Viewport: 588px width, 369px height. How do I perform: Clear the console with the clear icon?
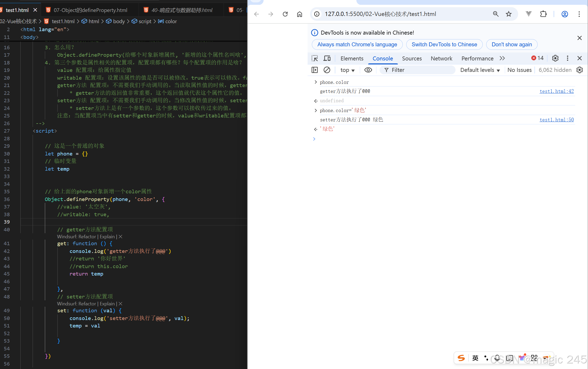327,70
